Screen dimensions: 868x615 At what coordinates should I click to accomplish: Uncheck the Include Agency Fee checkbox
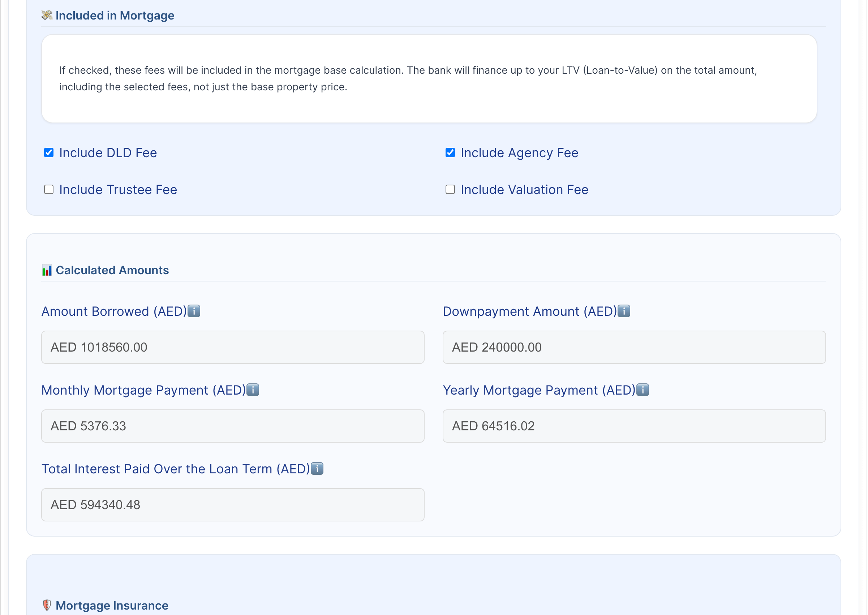coord(450,152)
